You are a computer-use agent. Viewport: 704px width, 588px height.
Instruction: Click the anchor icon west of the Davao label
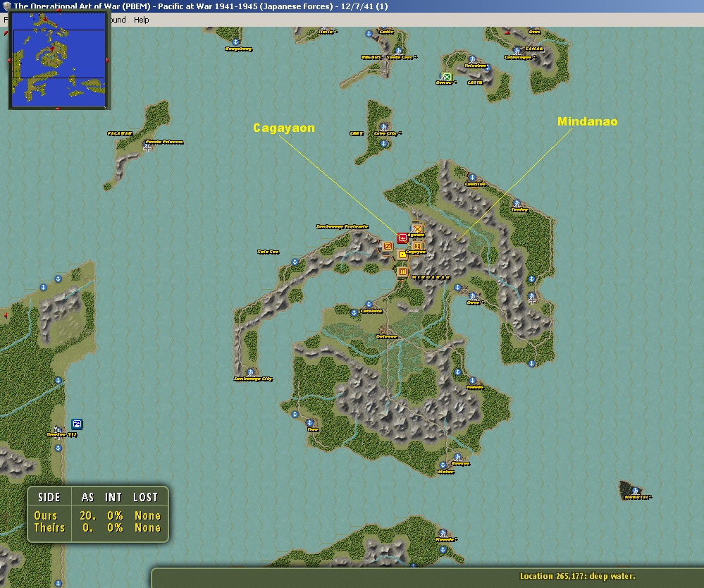(457, 288)
